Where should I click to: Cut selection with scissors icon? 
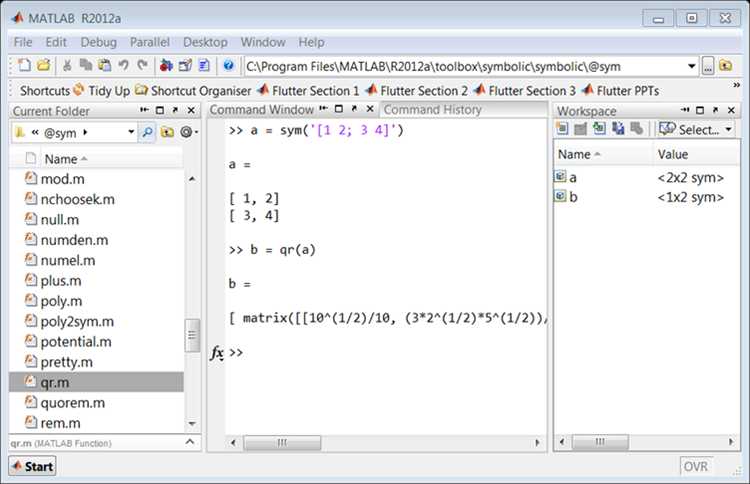pos(67,65)
